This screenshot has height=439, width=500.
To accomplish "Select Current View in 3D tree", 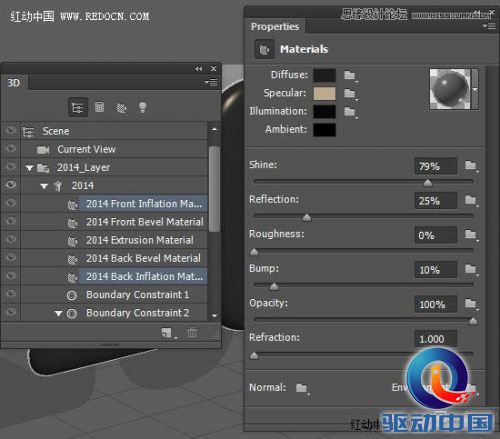I will coord(114,149).
